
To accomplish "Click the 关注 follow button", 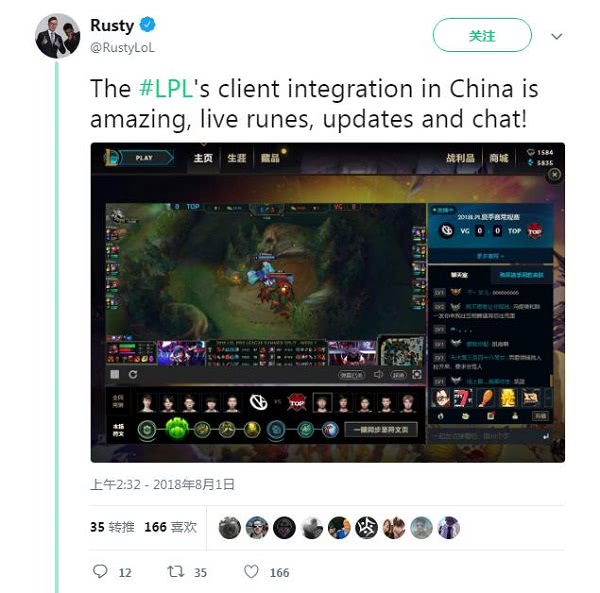I will tap(482, 36).
